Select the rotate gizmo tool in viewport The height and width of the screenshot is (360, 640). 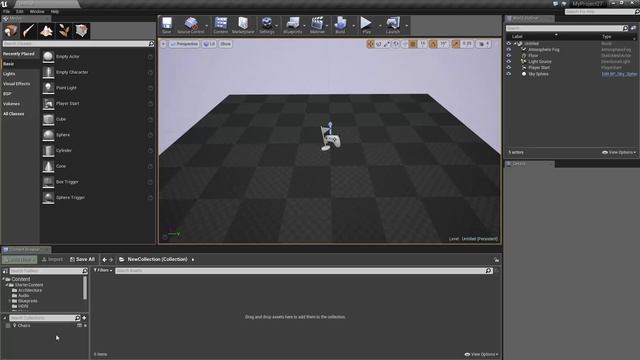point(379,44)
